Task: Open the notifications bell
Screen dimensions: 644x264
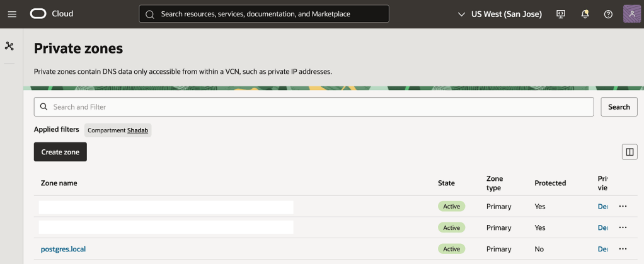Action: click(x=585, y=14)
